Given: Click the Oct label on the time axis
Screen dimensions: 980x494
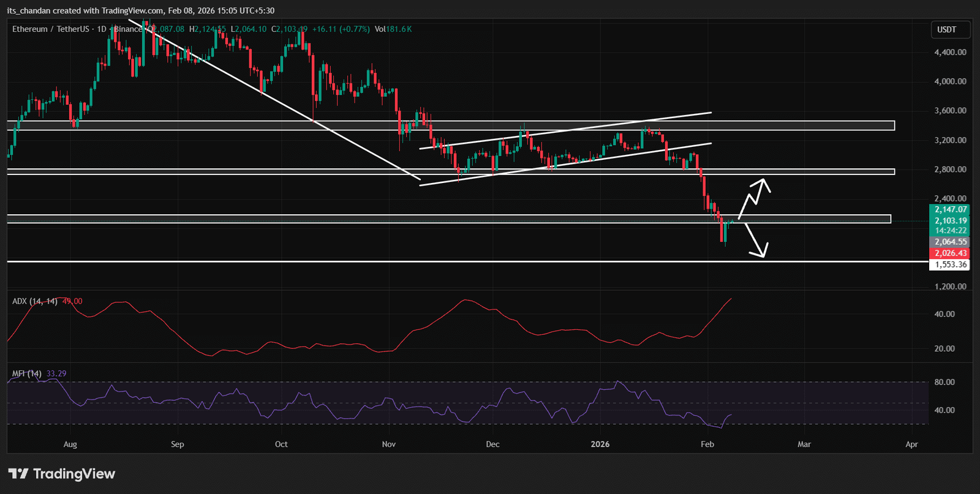Looking at the screenshot, I should pos(281,444).
